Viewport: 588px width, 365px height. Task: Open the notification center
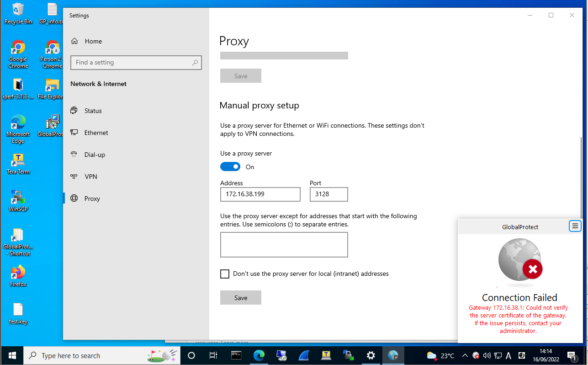click(572, 355)
